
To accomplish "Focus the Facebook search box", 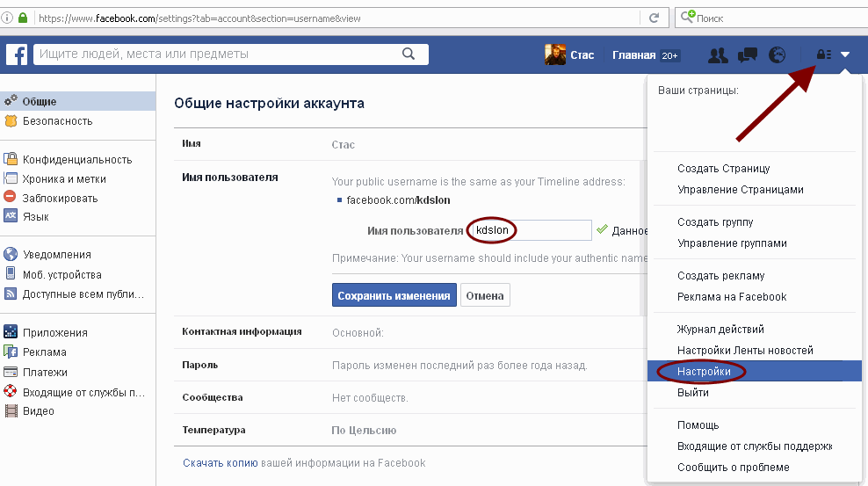I will pyautogui.click(x=231, y=54).
